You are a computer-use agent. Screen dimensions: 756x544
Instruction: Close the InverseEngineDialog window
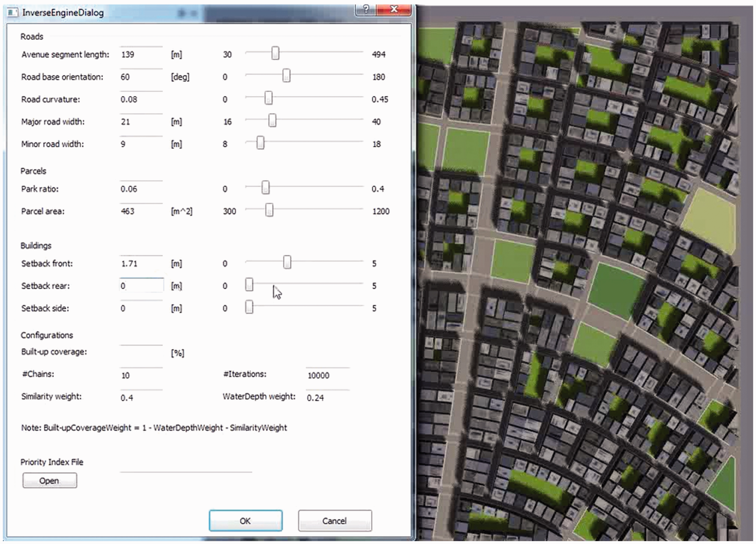(x=394, y=9)
